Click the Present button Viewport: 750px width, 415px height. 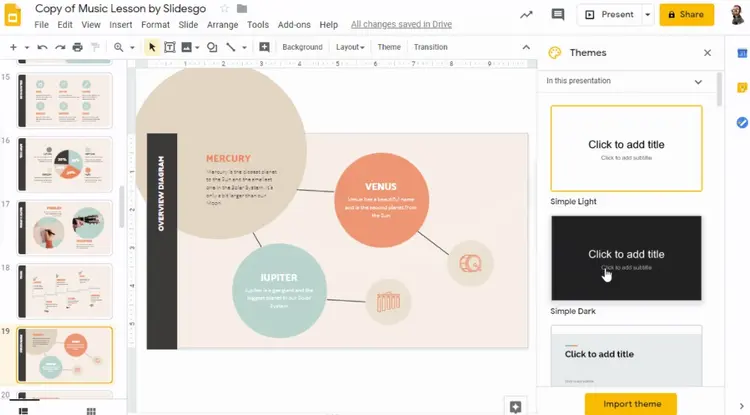[609, 15]
